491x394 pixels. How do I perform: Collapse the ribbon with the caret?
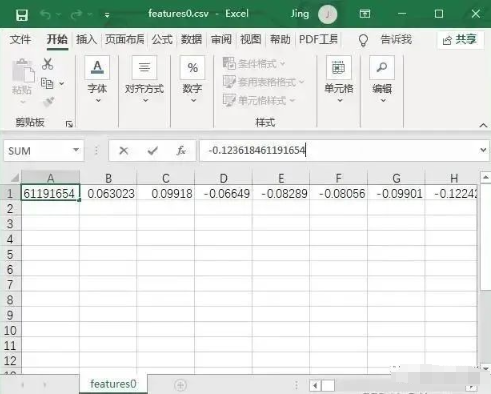483,125
